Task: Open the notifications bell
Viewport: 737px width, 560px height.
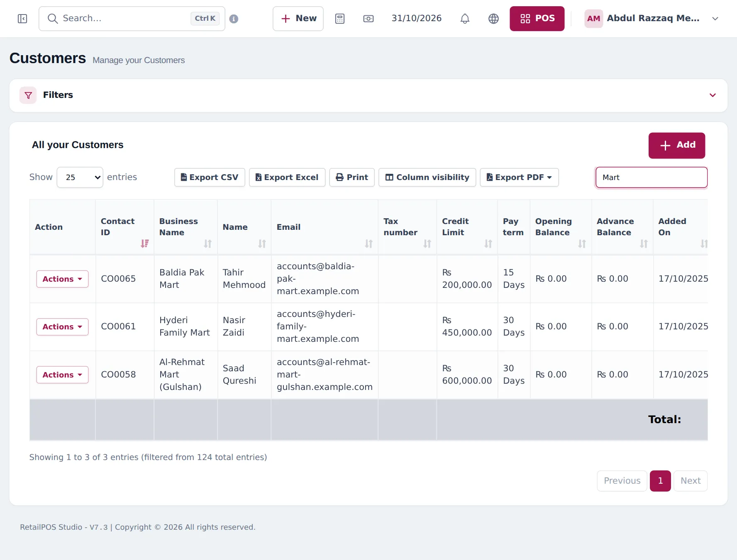Action: tap(465, 19)
